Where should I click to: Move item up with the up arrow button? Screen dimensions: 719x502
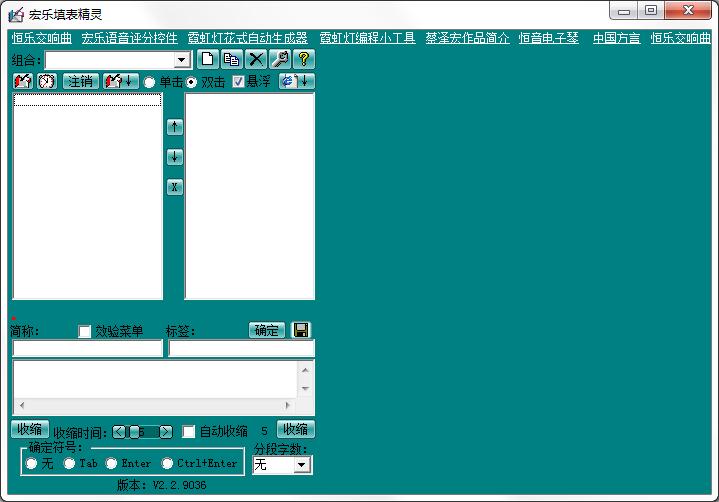175,127
